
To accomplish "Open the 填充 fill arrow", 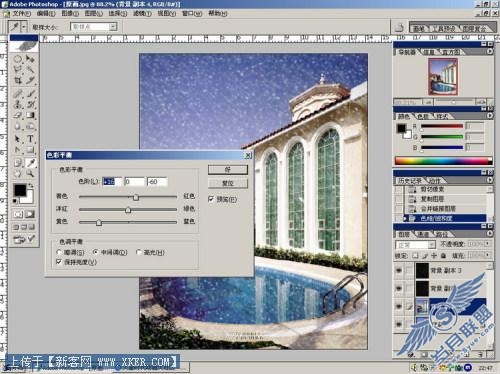I will tap(488, 255).
